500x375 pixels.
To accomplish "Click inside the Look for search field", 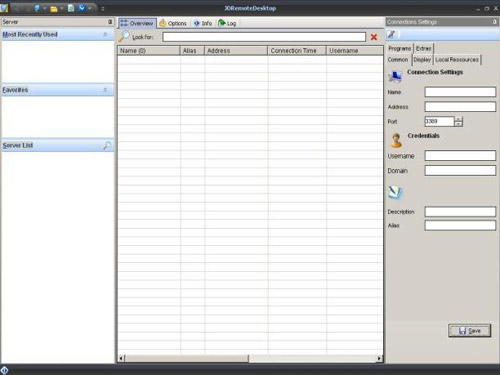I will click(264, 37).
